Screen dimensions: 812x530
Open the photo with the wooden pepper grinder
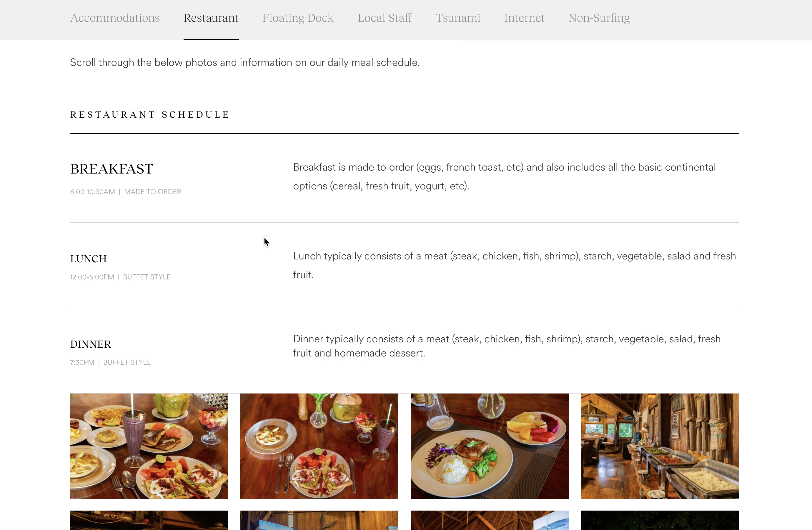point(319,446)
